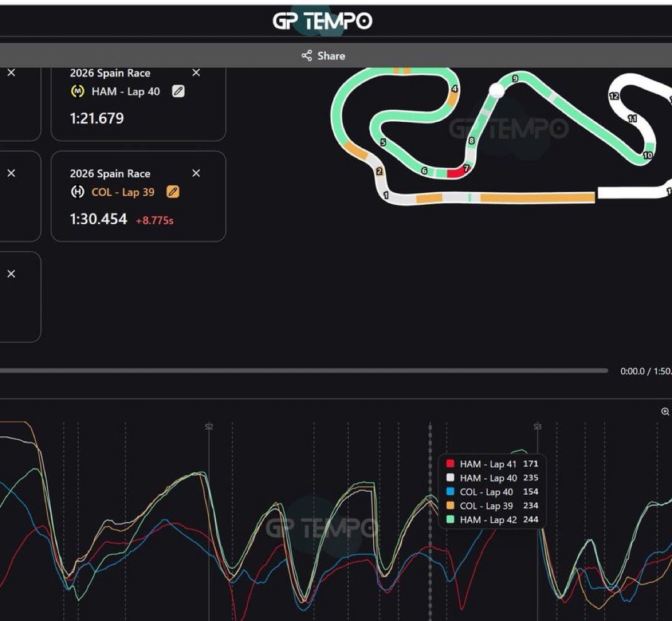Click turn 9 marker on track map
The height and width of the screenshot is (621, 672).
pos(515,78)
